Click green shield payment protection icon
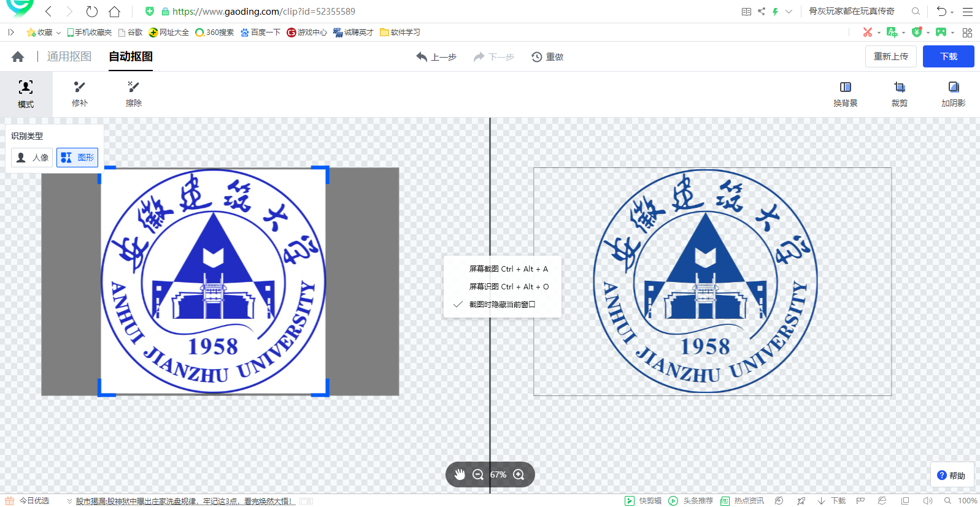The width and height of the screenshot is (980, 507). (x=917, y=32)
